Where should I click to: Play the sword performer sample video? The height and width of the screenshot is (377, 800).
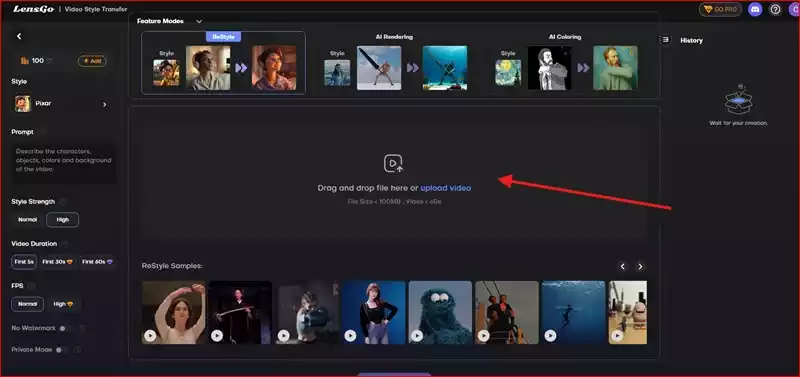[217, 335]
